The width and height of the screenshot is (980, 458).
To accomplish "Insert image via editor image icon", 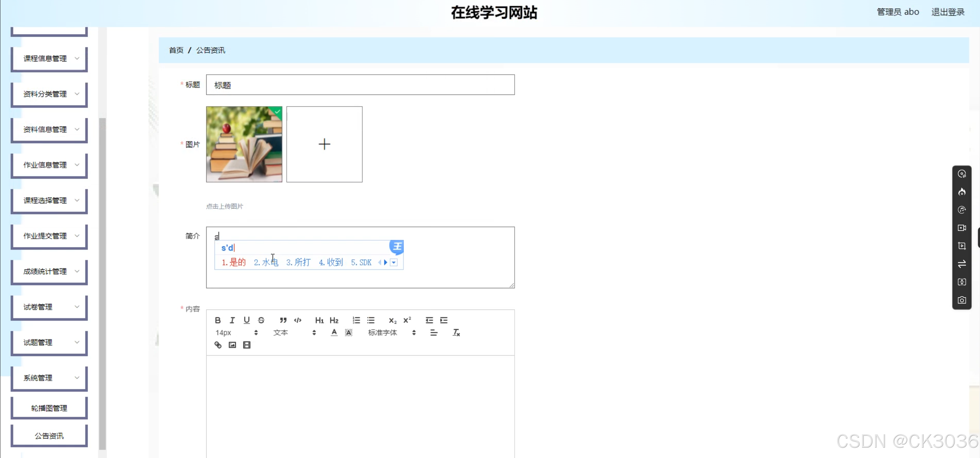I will [232, 345].
